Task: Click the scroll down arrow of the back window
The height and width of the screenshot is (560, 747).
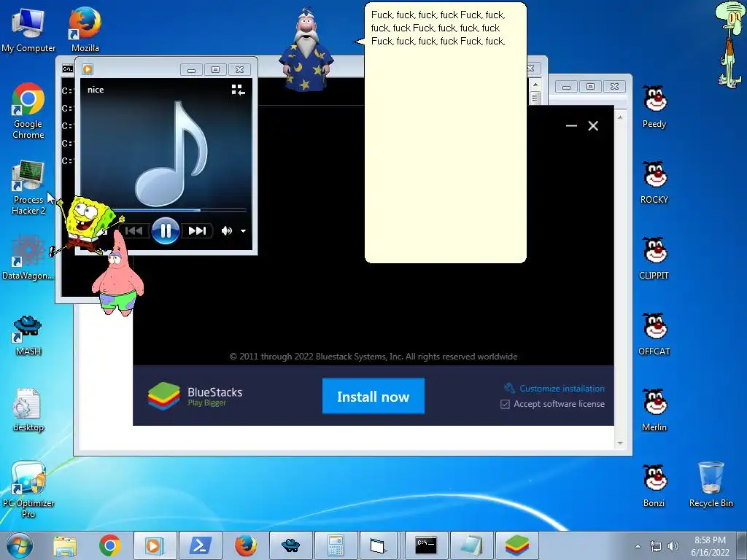Action: [620, 443]
